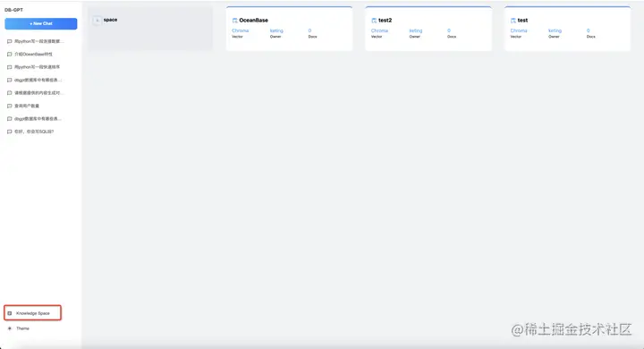Screen dimensions: 644x349
Task: Click Chroma vector value on OceanBase card
Action: tap(241, 30)
